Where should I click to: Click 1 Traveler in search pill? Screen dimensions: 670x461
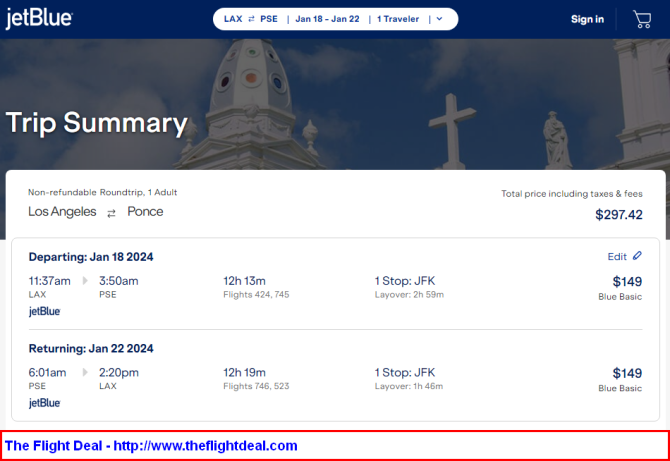tap(398, 19)
